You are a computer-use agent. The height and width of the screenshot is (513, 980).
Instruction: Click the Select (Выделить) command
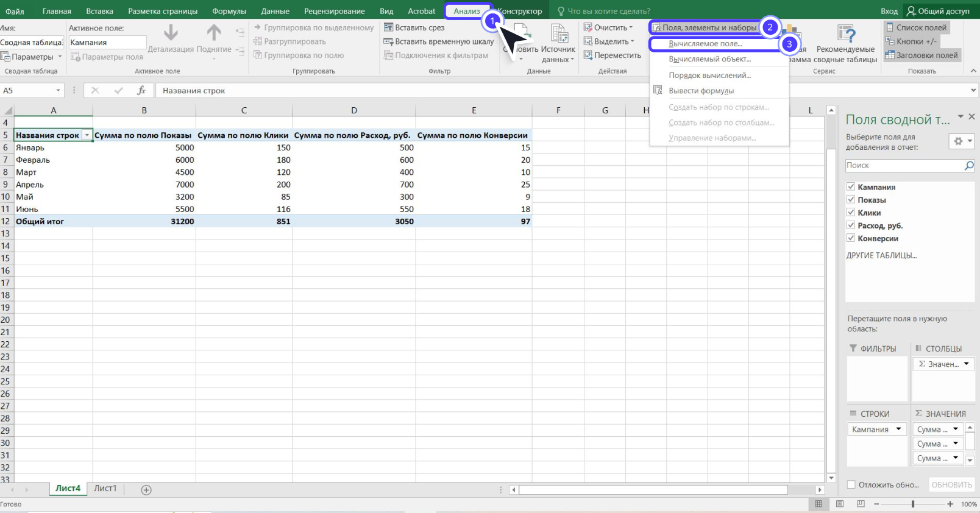609,41
